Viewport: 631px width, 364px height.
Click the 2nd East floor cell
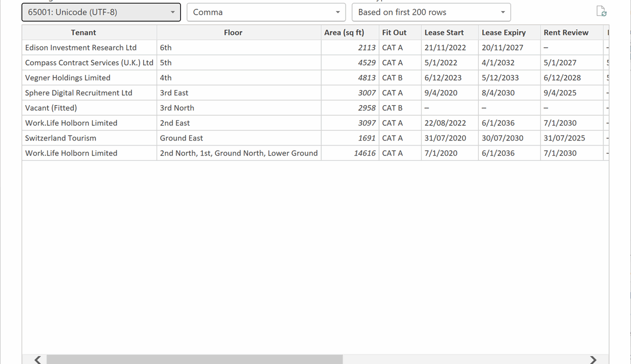(239, 123)
